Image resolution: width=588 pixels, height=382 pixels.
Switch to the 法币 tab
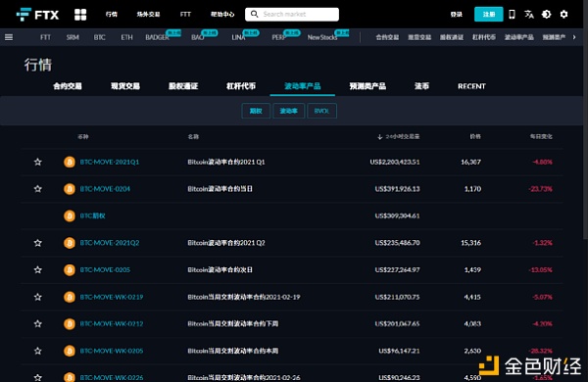[421, 86]
